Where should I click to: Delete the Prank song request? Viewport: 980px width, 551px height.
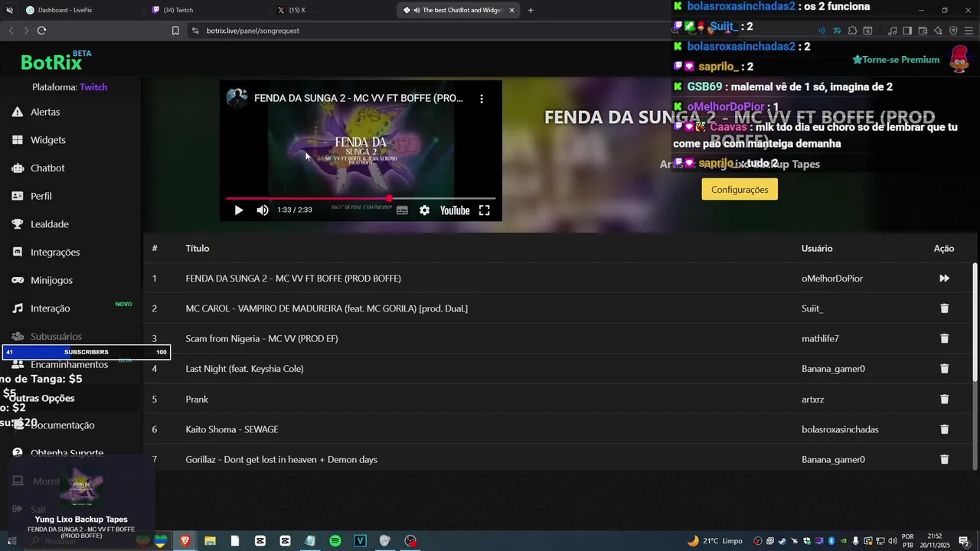(x=944, y=399)
